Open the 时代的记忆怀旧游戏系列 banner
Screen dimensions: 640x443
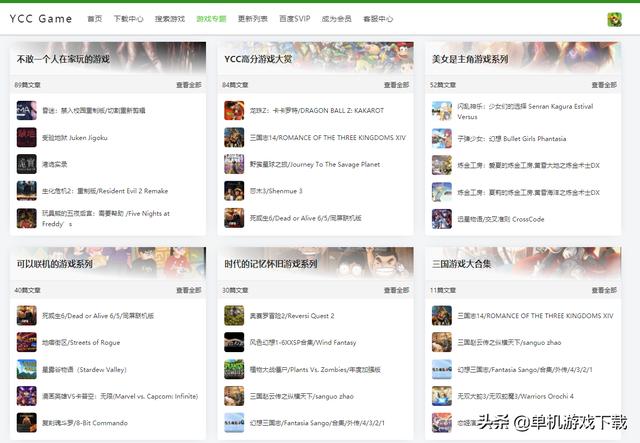coord(316,264)
